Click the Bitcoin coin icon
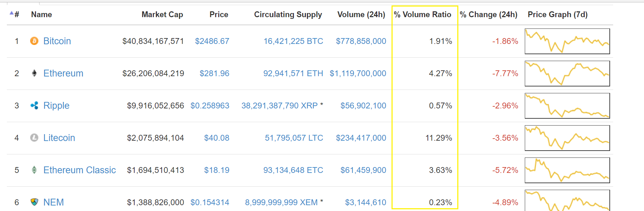Viewport: 644px width, 211px height. pos(34,41)
